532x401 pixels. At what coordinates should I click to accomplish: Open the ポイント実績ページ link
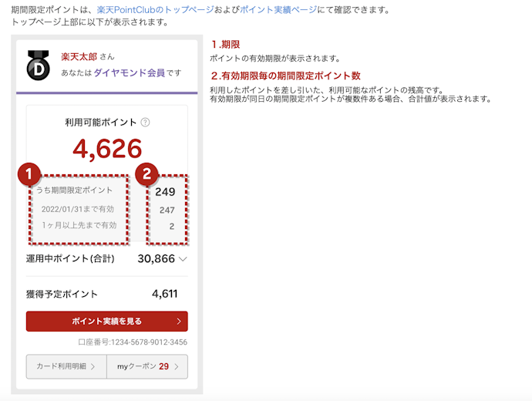click(x=278, y=10)
